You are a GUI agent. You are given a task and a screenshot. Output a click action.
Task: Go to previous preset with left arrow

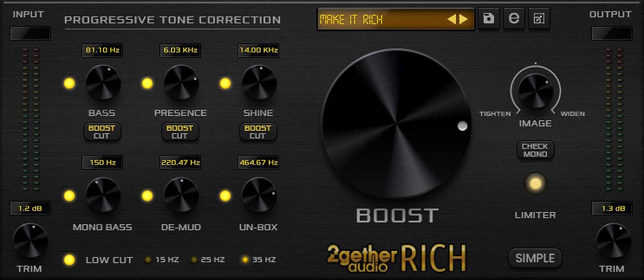[452, 20]
